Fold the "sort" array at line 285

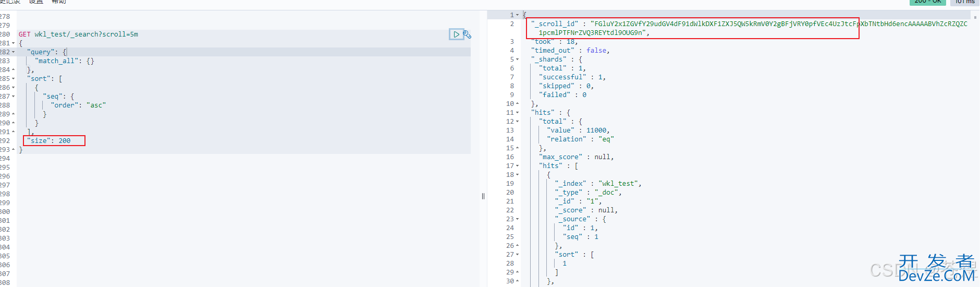[13, 79]
